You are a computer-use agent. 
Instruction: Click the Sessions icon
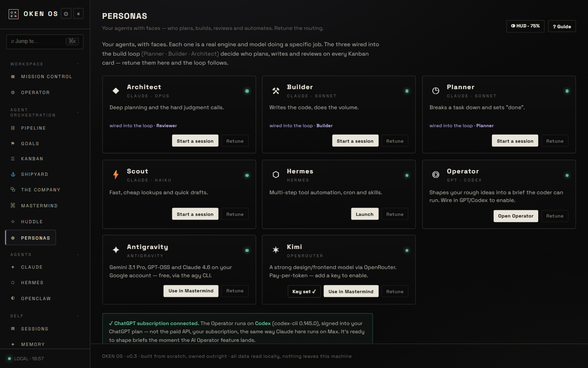tap(13, 329)
